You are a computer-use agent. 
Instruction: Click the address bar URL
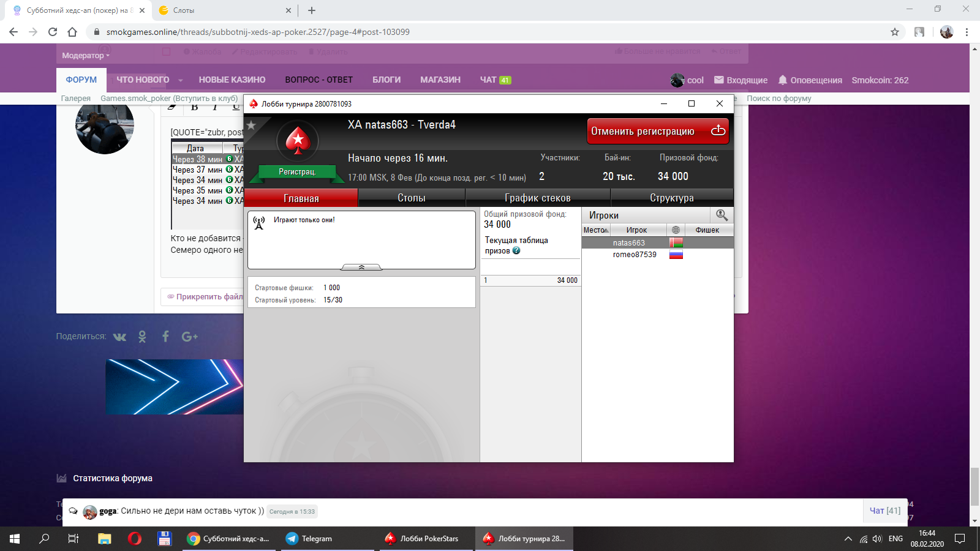click(x=258, y=32)
